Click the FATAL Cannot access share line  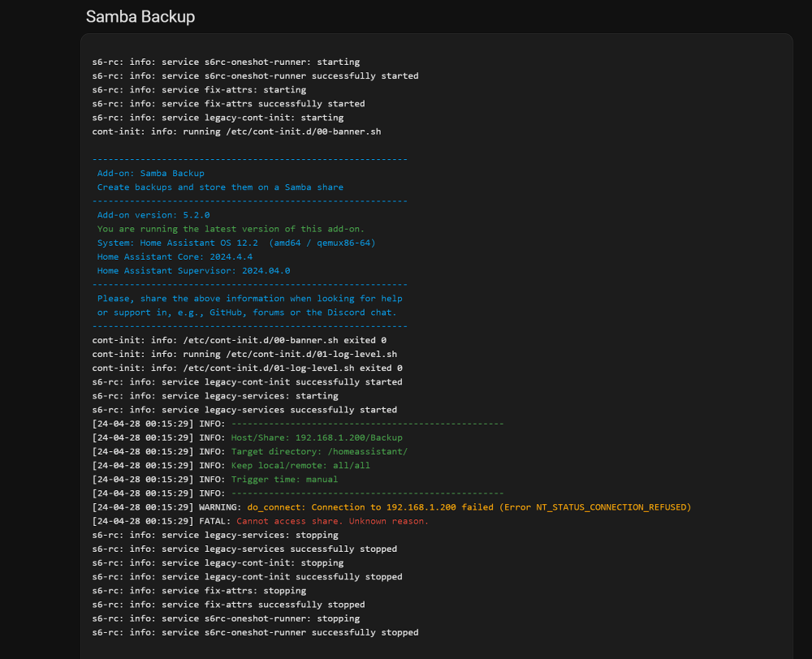tap(261, 521)
